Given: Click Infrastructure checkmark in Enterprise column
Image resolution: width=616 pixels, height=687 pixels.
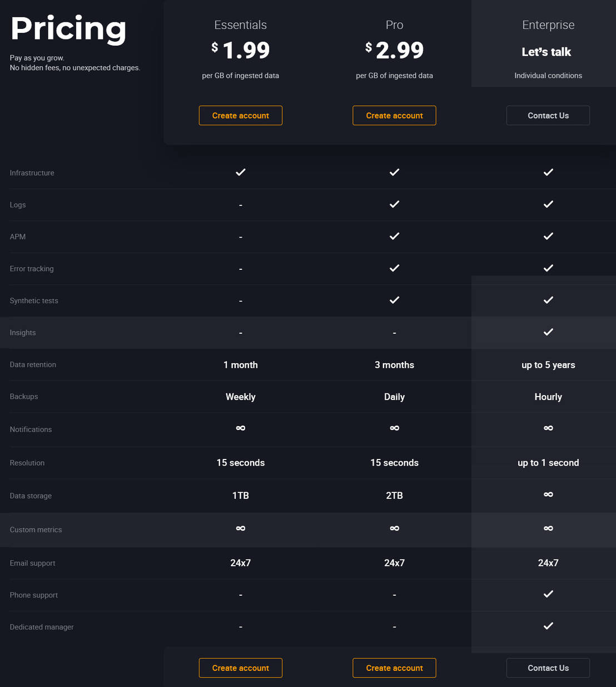Looking at the screenshot, I should [548, 172].
